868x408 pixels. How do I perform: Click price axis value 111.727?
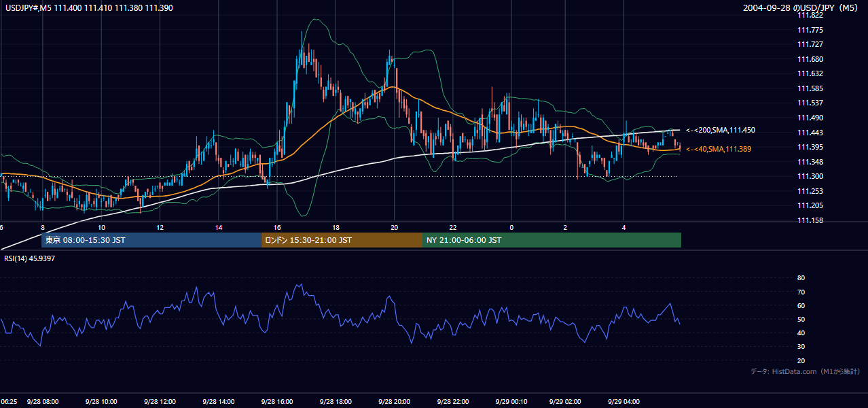tap(810, 45)
